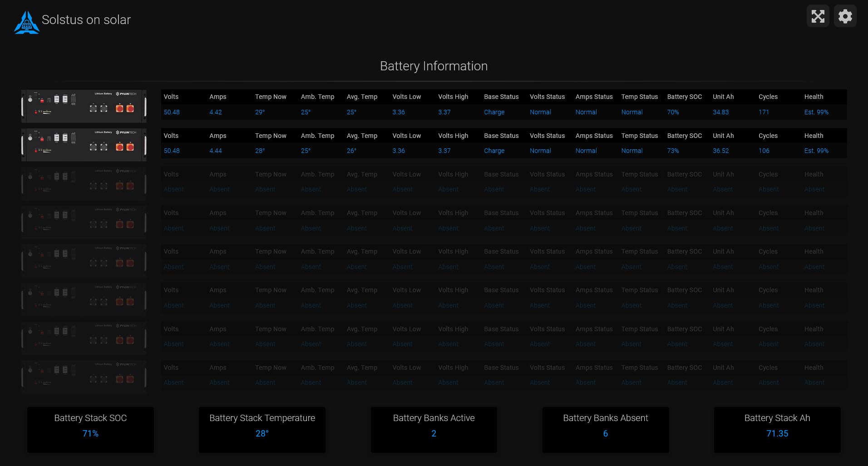868x466 pixels.
Task: Click the Battery Banks Active card
Action: [x=434, y=429]
